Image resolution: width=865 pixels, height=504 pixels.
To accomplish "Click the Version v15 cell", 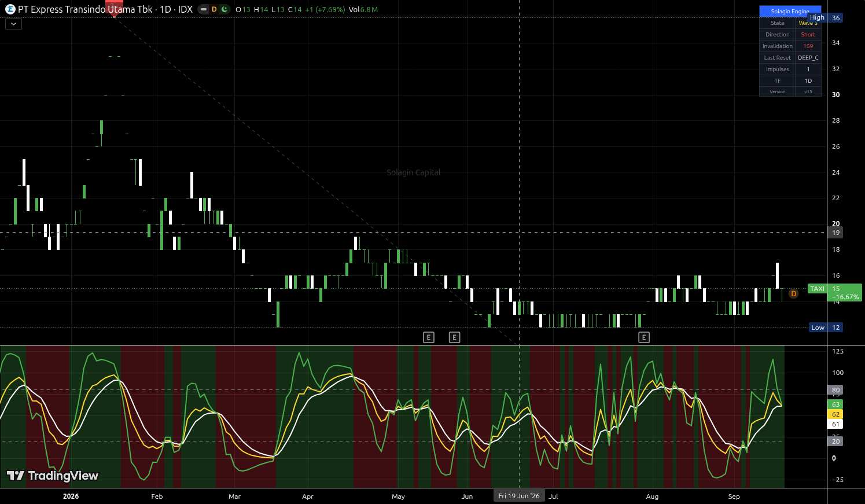I will (x=808, y=92).
